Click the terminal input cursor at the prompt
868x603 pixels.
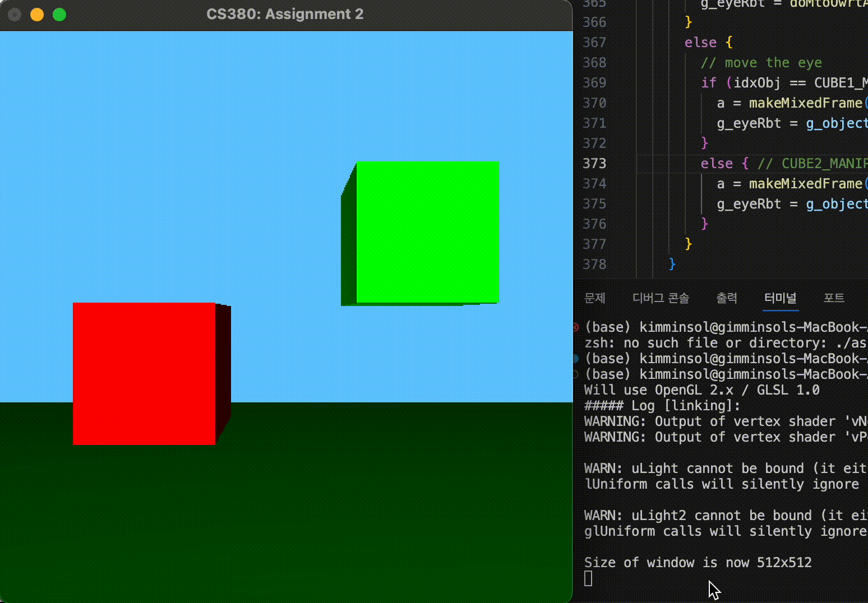(x=588, y=578)
